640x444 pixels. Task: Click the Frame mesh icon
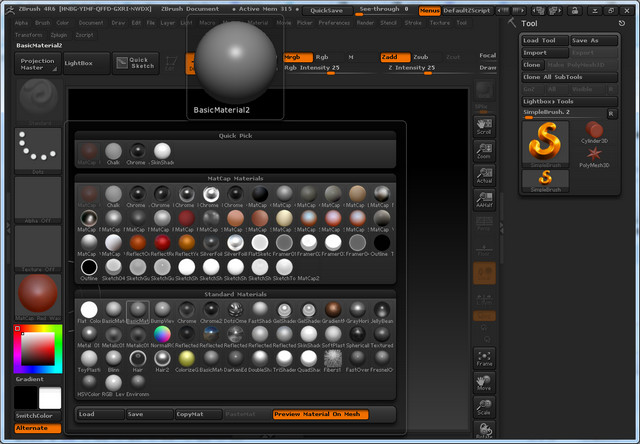pos(484,358)
